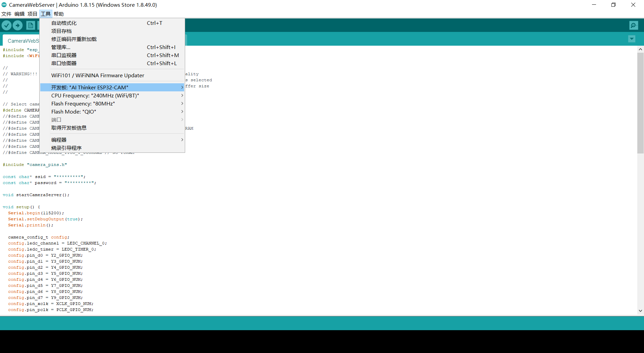Select 项目存档 menu entry

[112, 31]
